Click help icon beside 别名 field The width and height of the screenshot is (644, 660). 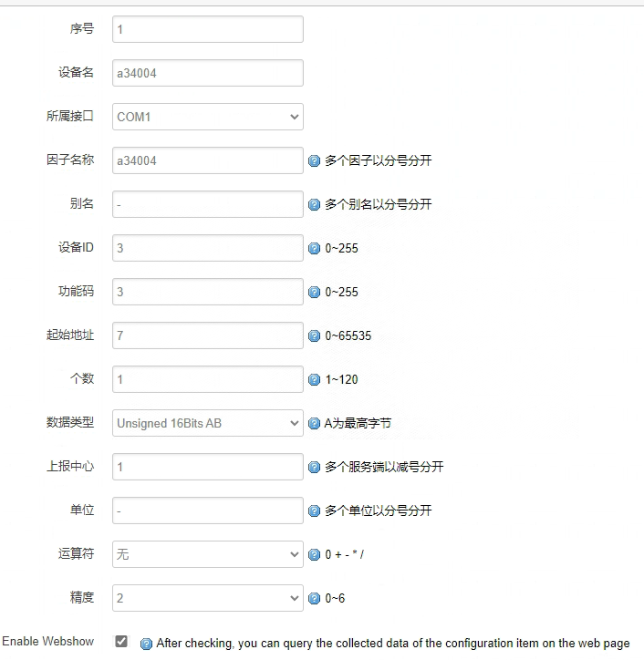[315, 205]
